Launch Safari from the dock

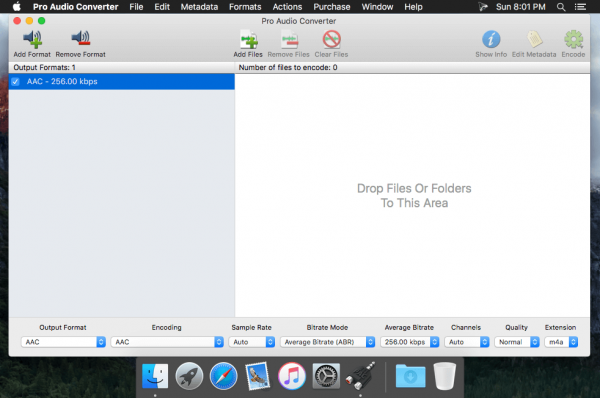pyautogui.click(x=223, y=376)
